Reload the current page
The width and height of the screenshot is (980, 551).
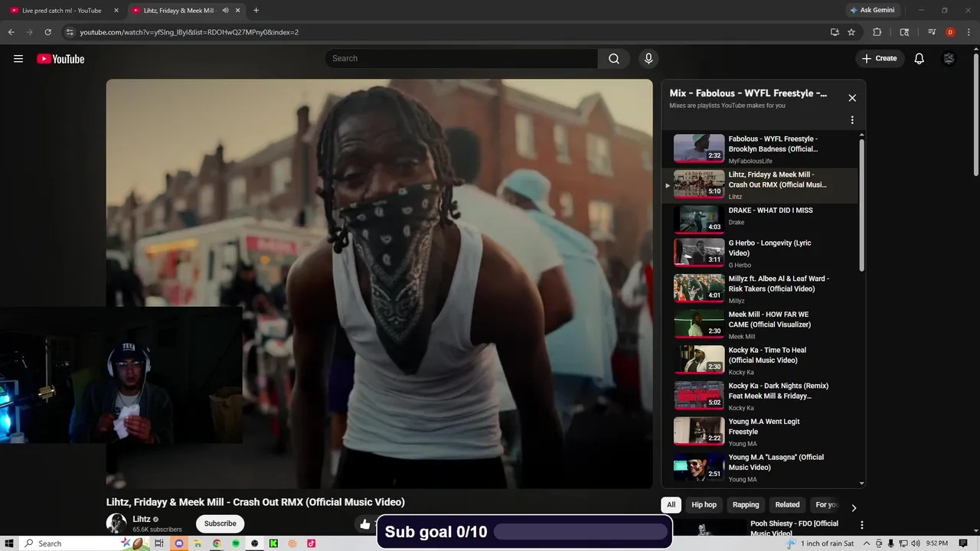tap(48, 32)
